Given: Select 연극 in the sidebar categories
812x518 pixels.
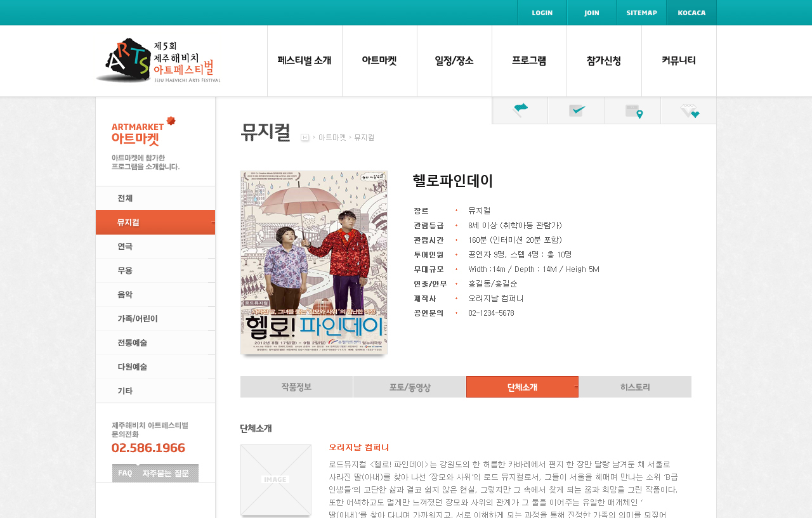Looking at the screenshot, I should tap(155, 246).
